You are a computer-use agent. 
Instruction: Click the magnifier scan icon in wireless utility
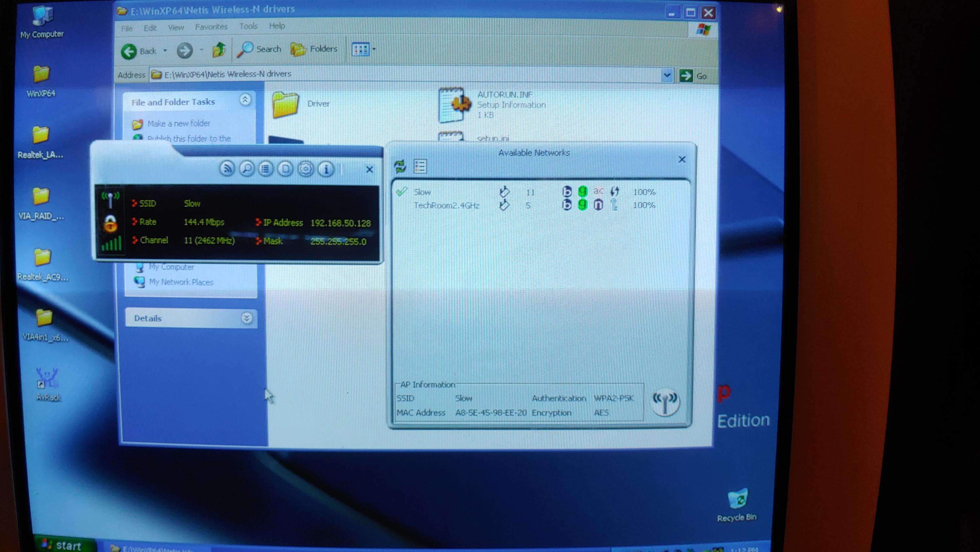pos(247,169)
